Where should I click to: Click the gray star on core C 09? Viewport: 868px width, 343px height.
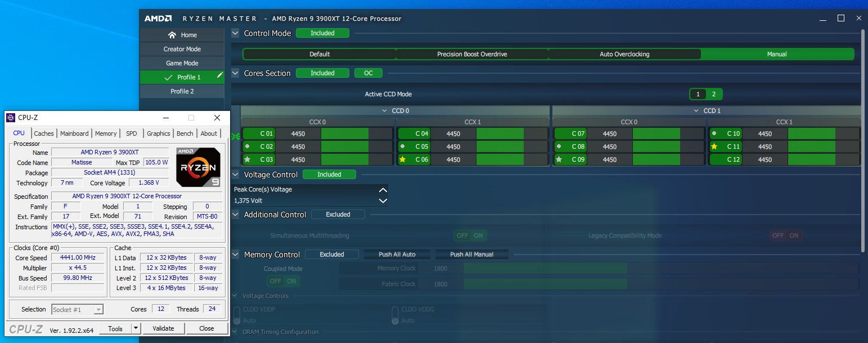(x=559, y=160)
